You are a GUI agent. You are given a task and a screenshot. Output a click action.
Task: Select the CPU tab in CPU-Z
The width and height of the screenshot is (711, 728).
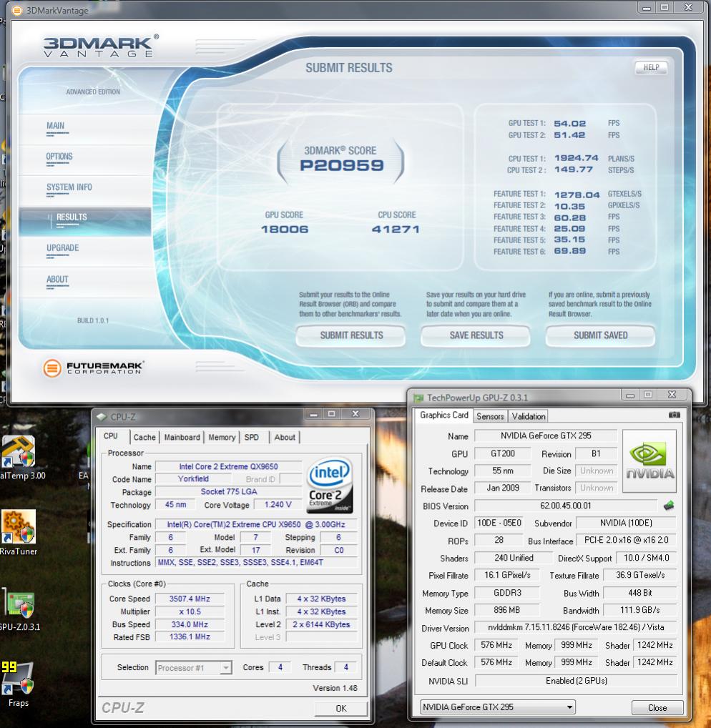click(x=111, y=436)
